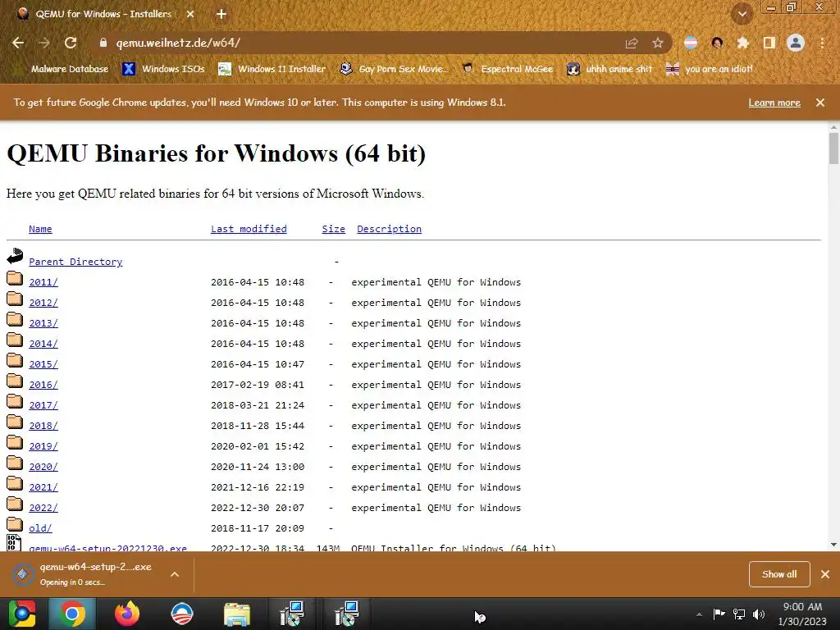The width and height of the screenshot is (840, 630).
Task: Open the 2013/ folder link
Action: 43,323
